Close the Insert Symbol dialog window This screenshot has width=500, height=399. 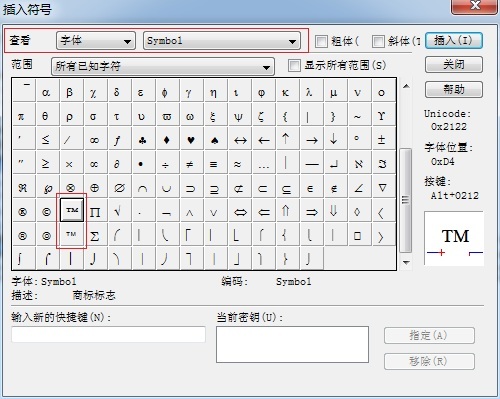click(x=474, y=6)
